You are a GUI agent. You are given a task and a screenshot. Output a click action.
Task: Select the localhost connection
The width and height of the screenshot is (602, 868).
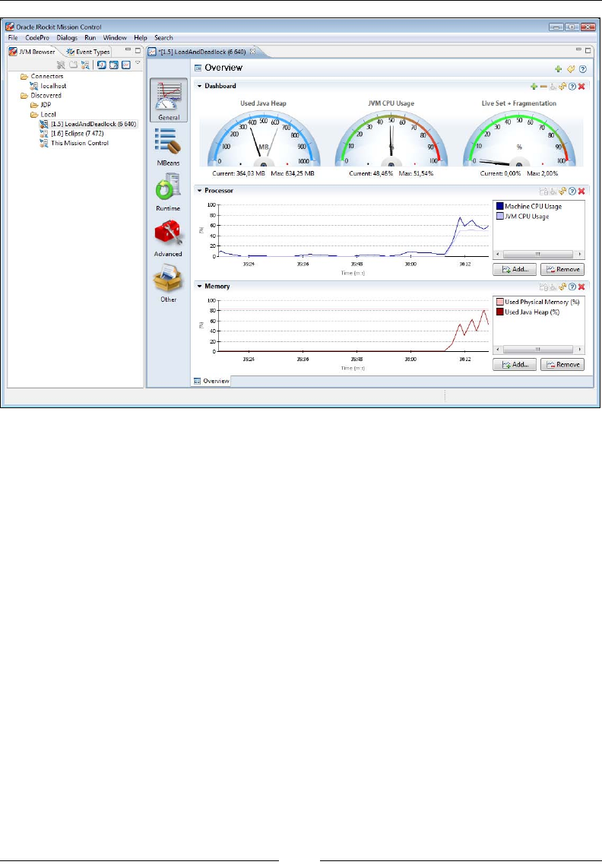[48, 86]
